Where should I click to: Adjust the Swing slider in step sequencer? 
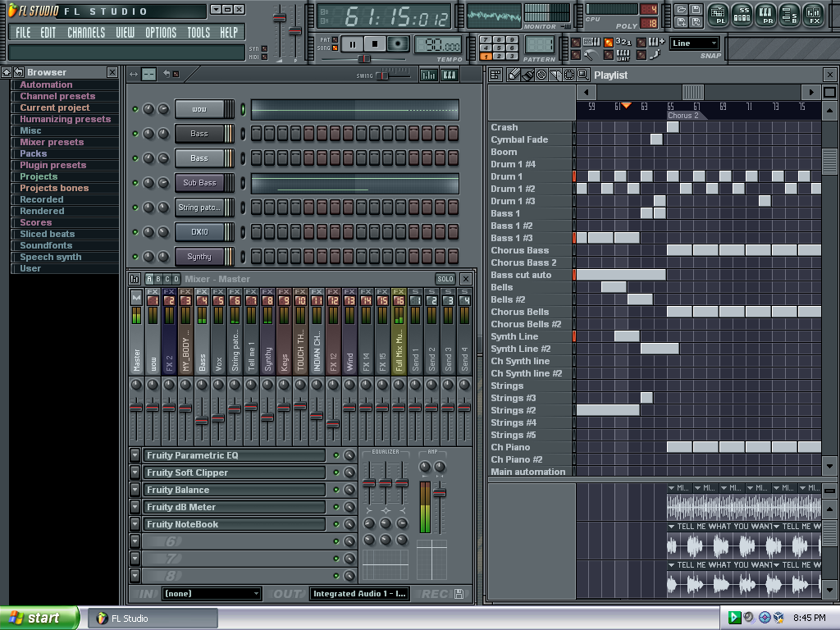(x=384, y=75)
